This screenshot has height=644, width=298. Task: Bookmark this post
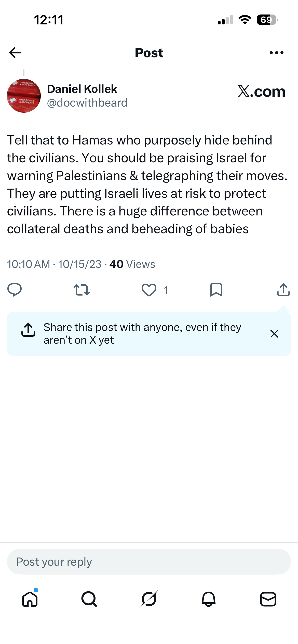[216, 290]
